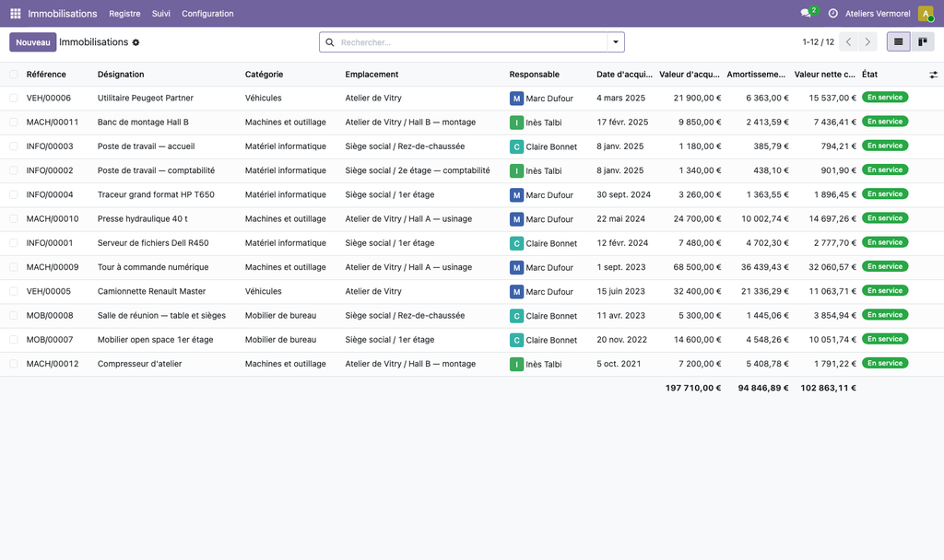Select all rows with the header checkbox
This screenshot has height=560, width=944.
13,75
